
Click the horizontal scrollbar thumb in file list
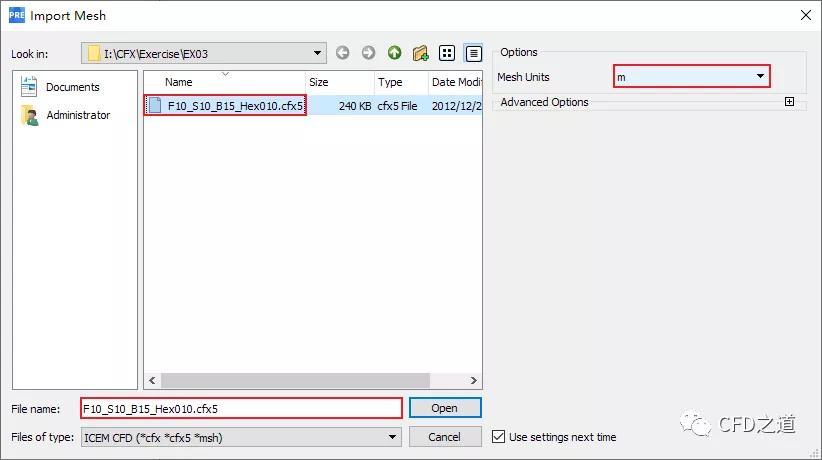[296, 380]
